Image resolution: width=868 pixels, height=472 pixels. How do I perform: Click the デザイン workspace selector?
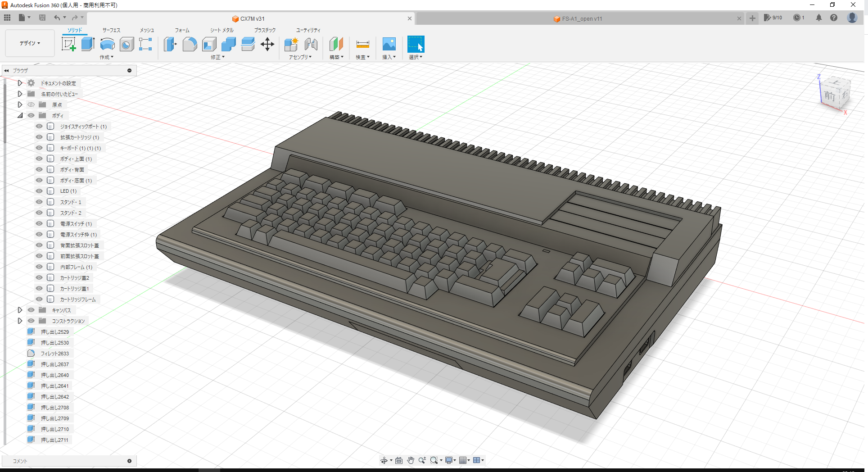[29, 43]
